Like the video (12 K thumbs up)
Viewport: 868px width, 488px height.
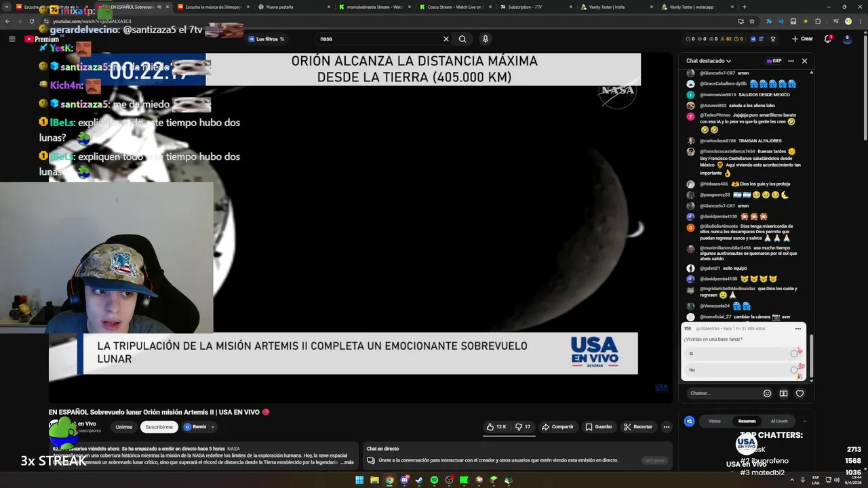point(496,427)
